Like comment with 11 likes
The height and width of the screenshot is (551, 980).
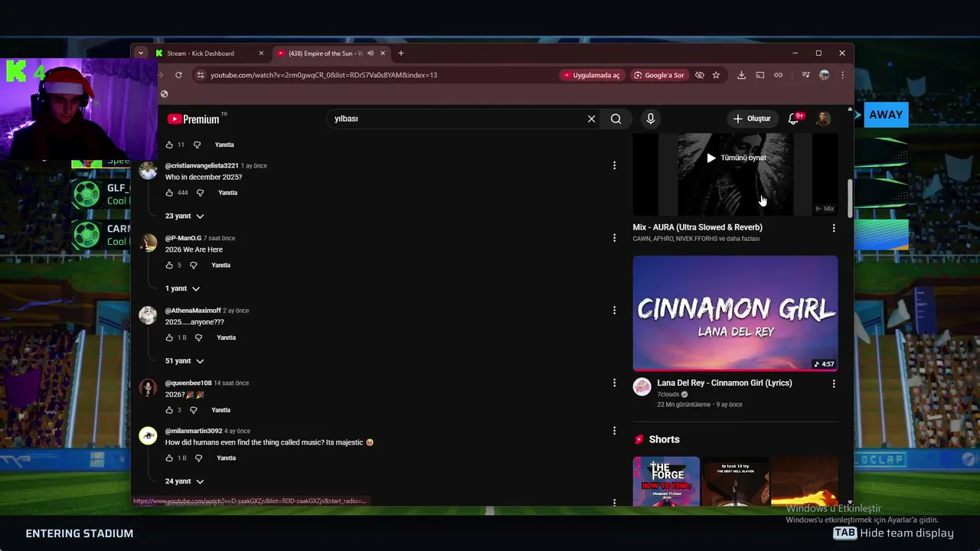pyautogui.click(x=169, y=145)
